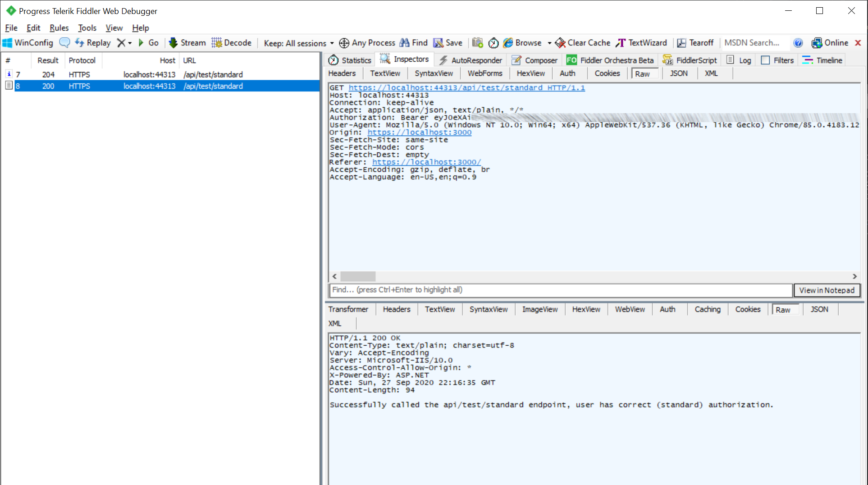
Task: Click the timer stopwatch icon
Action: tap(493, 43)
